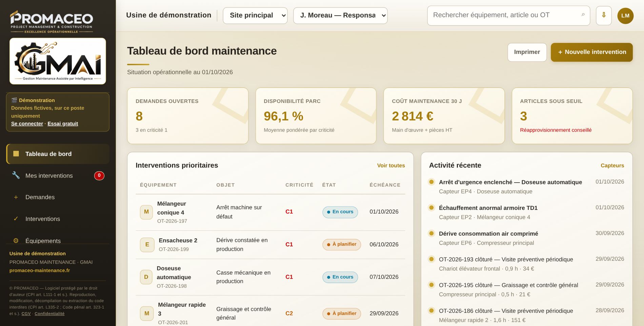Open the Articles sous seuil card
Screen dimensions: 644x326
[x=572, y=116]
